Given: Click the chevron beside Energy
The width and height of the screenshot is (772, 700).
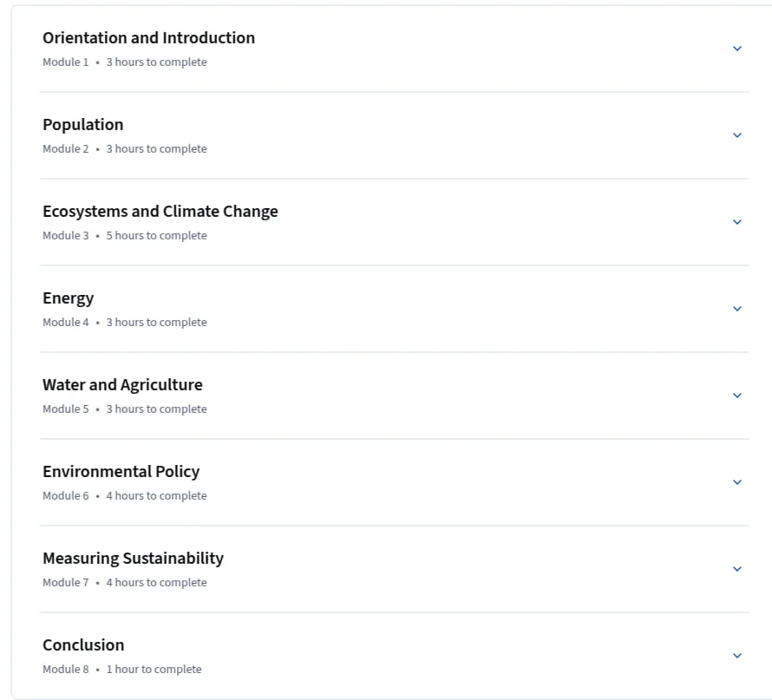Looking at the screenshot, I should [737, 309].
